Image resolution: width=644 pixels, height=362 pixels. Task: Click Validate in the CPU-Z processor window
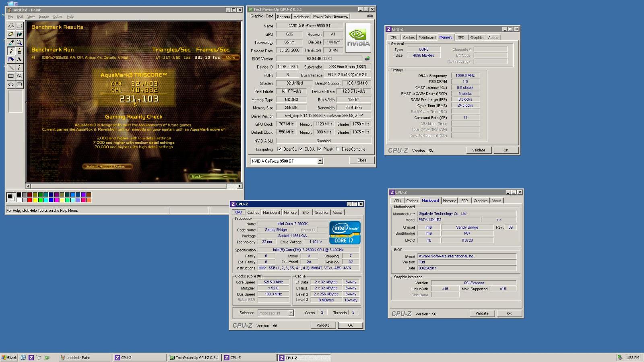pos(323,325)
